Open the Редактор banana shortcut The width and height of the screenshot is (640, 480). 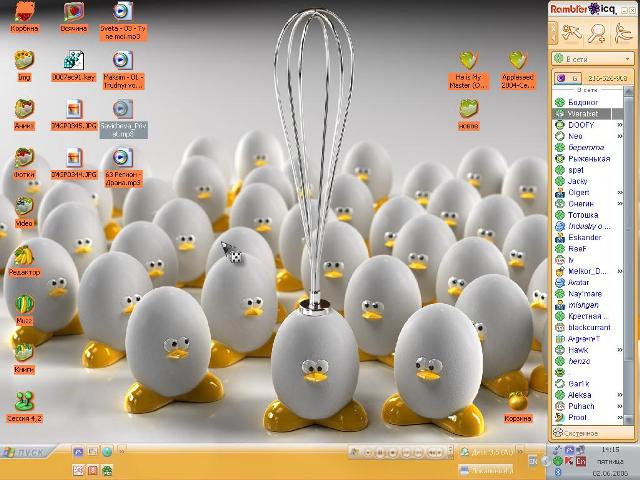[24, 260]
